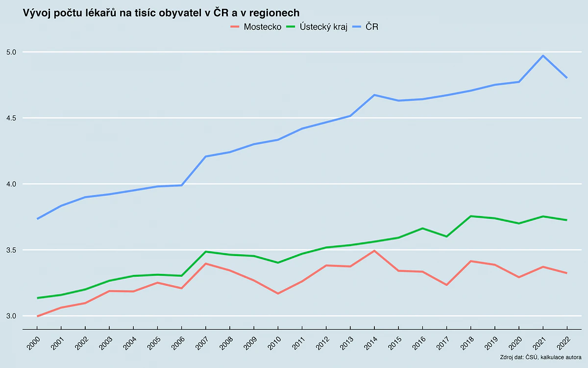Click the 3.5 y-axis label

pos(12,250)
